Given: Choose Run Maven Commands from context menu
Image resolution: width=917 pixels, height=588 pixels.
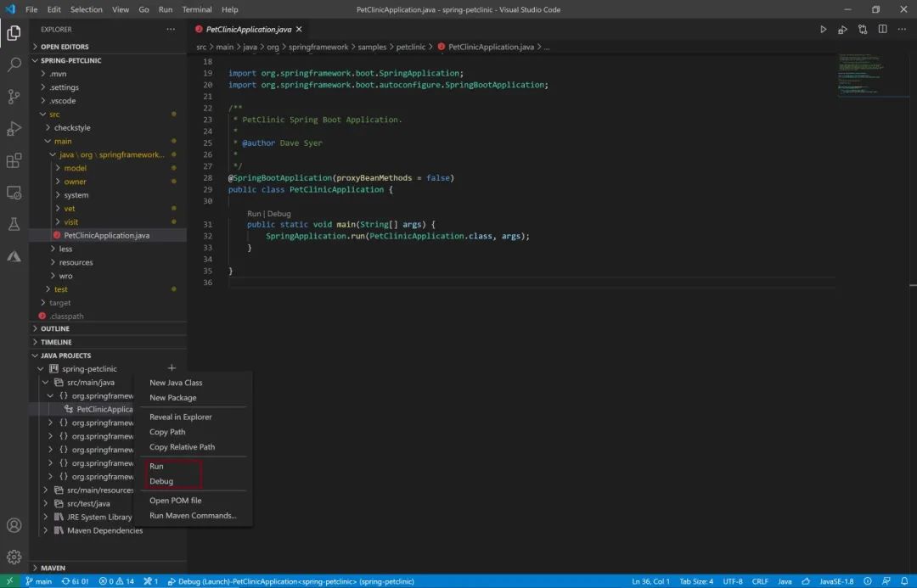Looking at the screenshot, I should (x=193, y=516).
